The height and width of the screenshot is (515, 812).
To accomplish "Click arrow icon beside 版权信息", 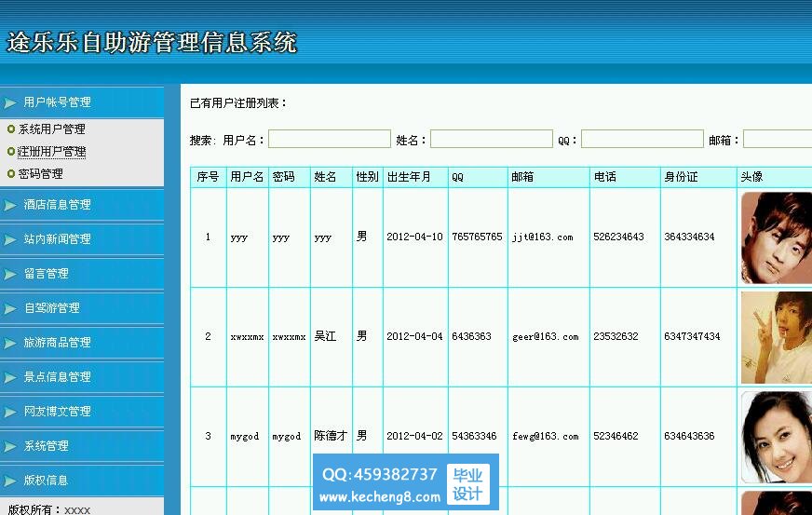I will (10, 481).
